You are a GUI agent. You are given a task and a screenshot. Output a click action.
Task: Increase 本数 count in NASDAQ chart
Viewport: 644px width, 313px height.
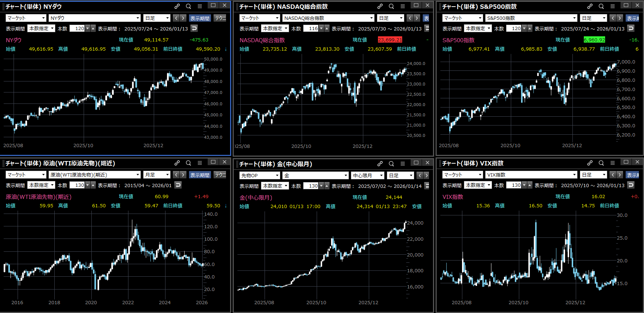pyautogui.click(x=327, y=28)
